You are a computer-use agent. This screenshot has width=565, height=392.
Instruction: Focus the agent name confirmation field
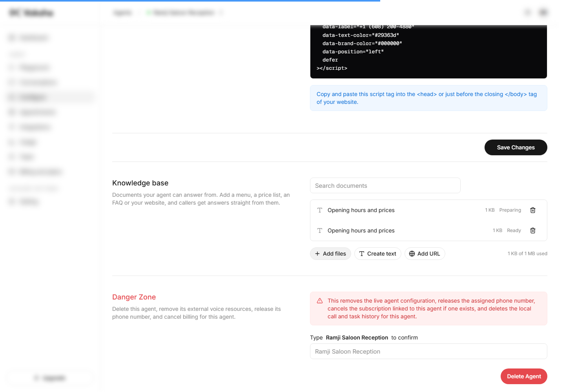tap(428, 351)
